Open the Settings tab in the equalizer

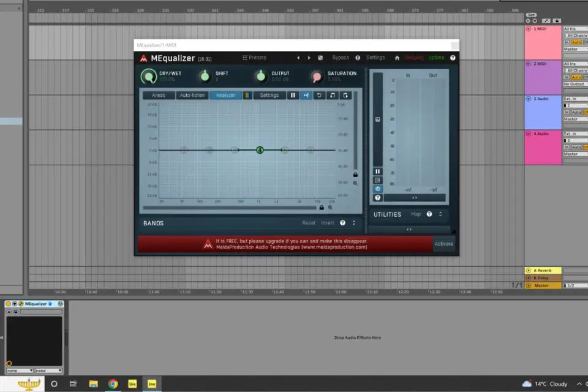[269, 95]
